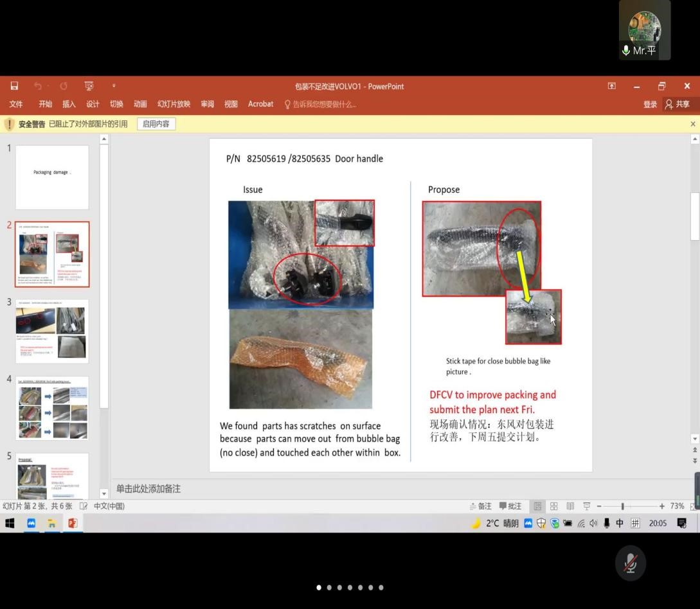Screen dimensions: 700x609
Task: Click the security shield tray icon
Action: point(541,524)
